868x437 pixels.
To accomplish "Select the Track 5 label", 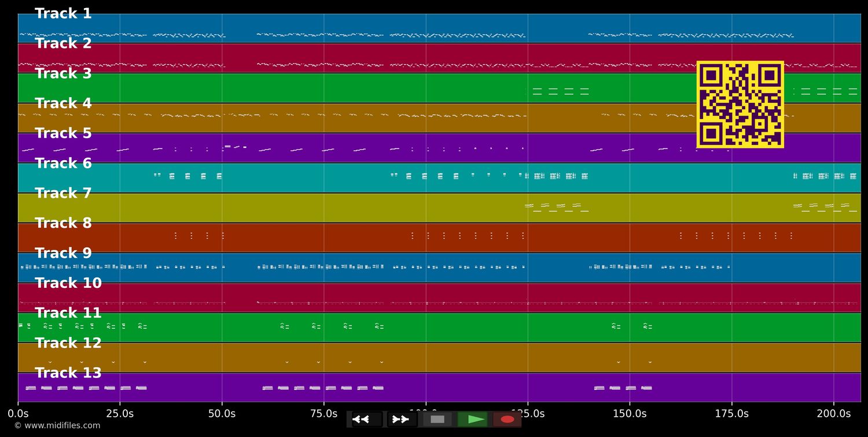I will tap(63, 134).
